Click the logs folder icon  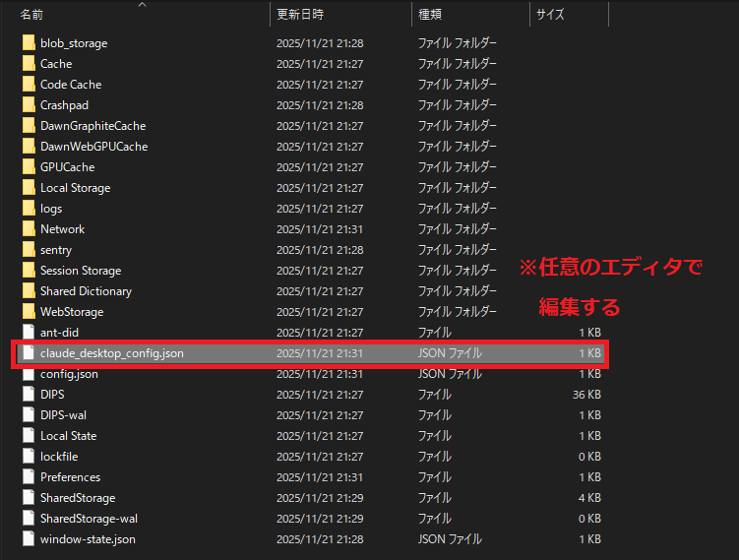(29, 209)
